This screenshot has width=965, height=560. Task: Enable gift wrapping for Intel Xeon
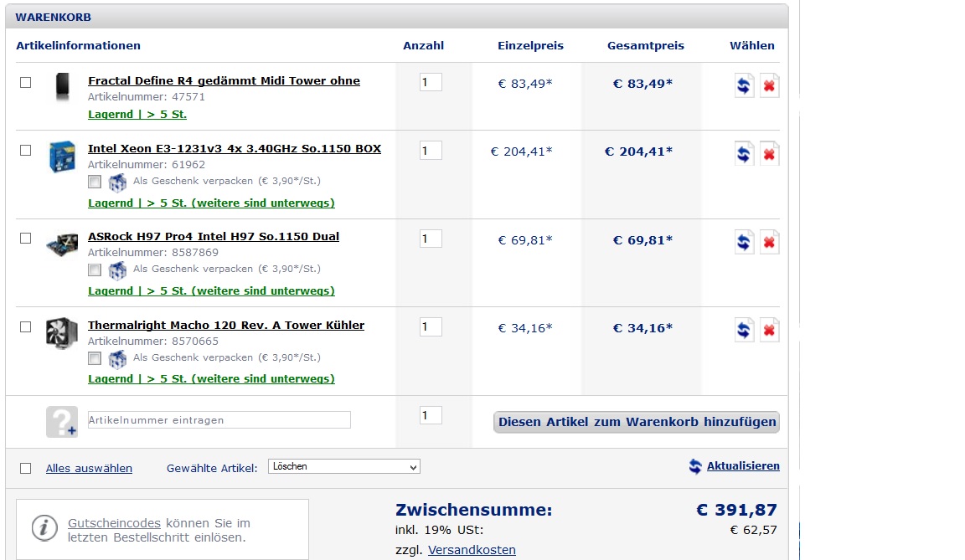coord(95,182)
